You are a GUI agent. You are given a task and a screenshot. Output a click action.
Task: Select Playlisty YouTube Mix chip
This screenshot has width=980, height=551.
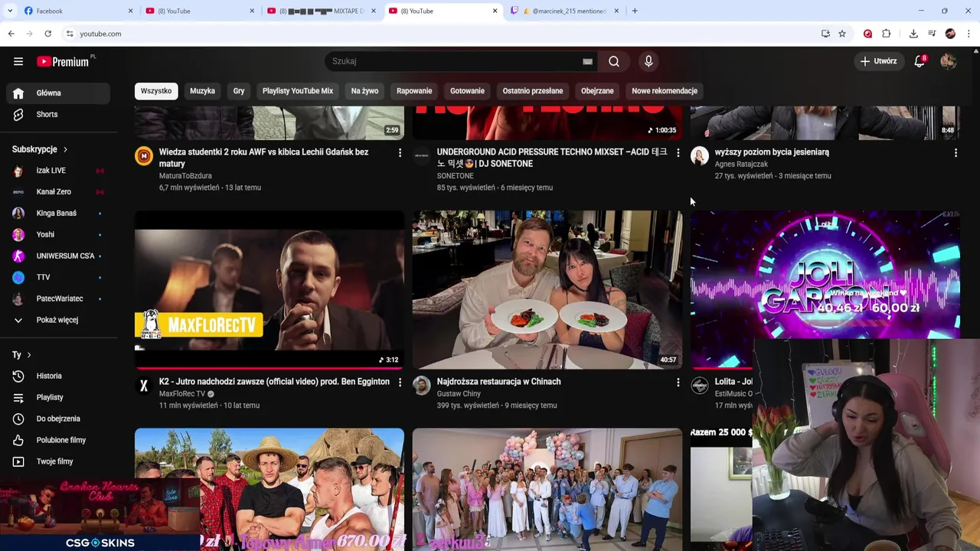298,91
